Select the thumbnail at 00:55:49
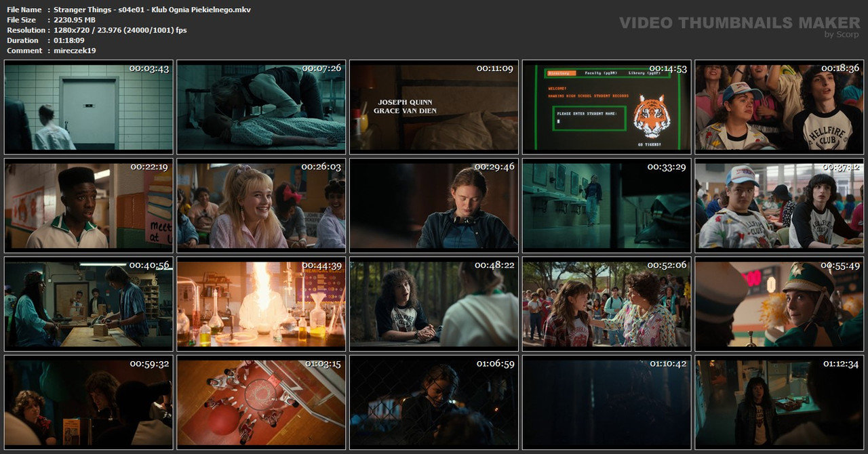This screenshot has width=868, height=454. [779, 304]
